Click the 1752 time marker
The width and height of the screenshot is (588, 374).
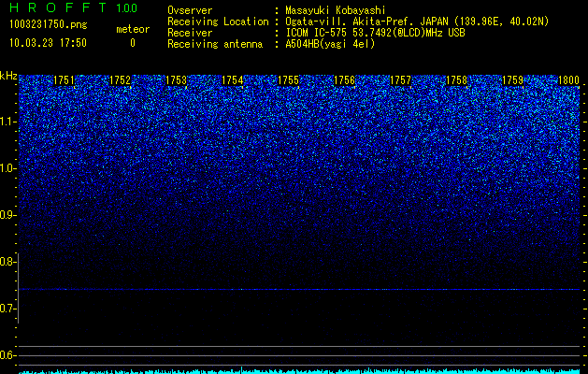tap(120, 80)
